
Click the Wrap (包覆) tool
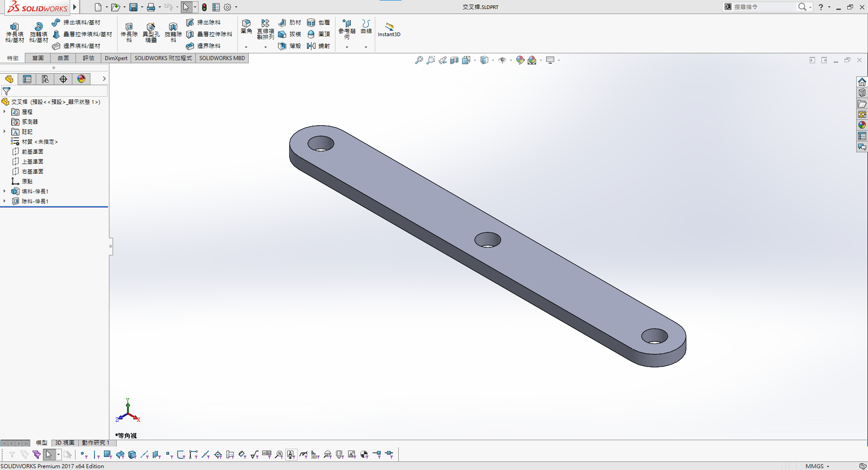(319, 23)
